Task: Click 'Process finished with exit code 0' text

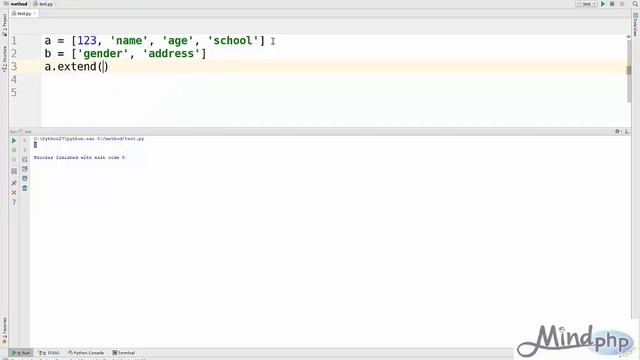Action: 79,158
